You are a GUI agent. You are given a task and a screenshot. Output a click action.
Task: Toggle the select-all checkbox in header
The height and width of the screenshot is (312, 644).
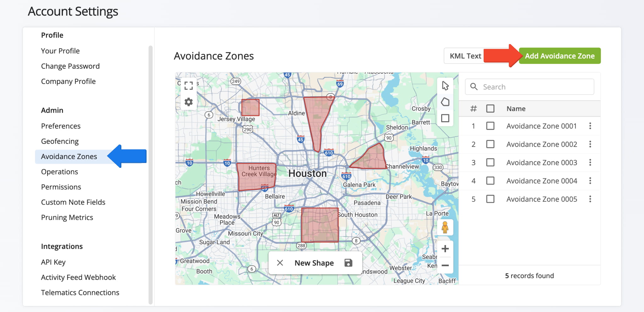(490, 109)
